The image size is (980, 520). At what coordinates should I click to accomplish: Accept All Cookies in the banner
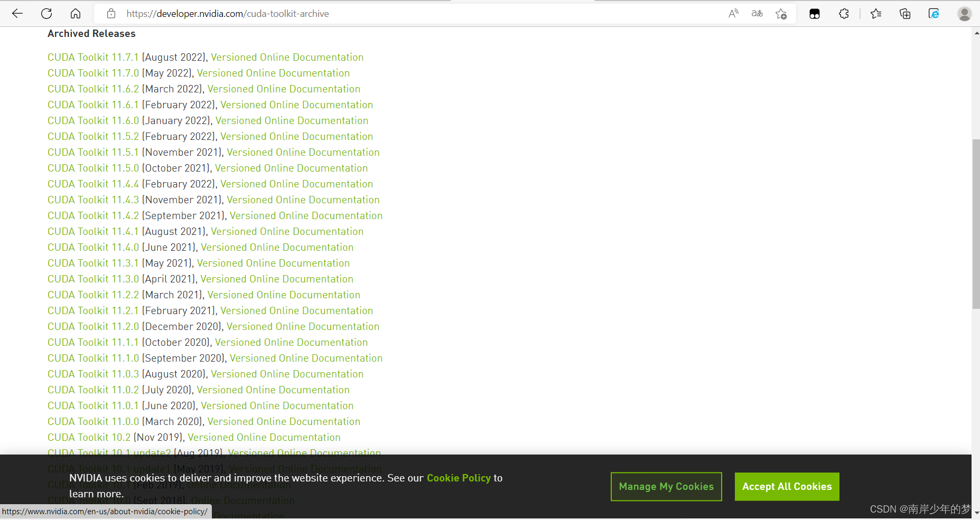[x=787, y=487]
